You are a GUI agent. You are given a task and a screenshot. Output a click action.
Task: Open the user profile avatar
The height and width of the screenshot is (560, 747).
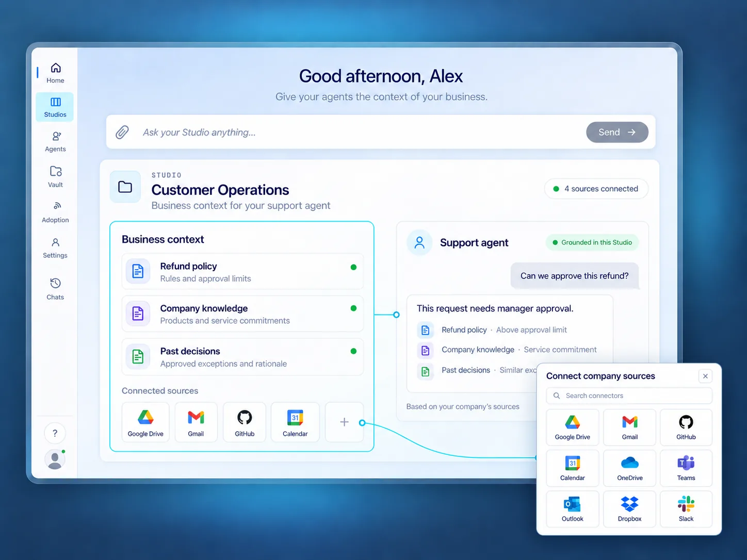tap(55, 459)
